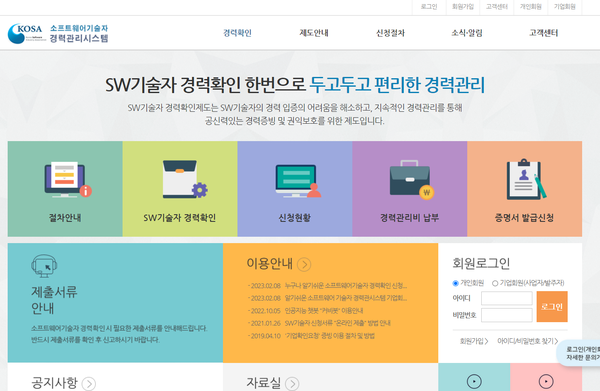Click the 회원가입 link below the login form
The width and height of the screenshot is (600, 391).
[474, 341]
